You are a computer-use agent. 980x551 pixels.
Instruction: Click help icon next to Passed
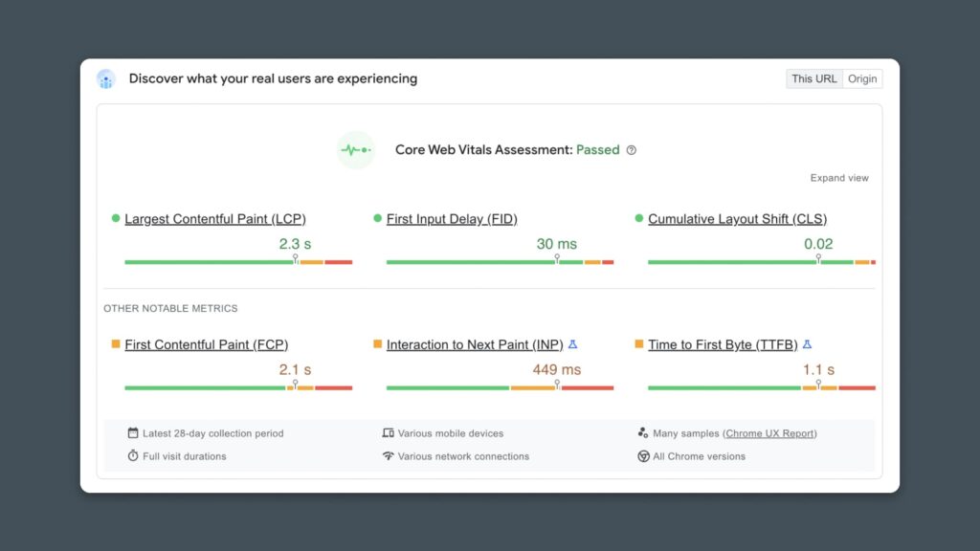click(631, 150)
